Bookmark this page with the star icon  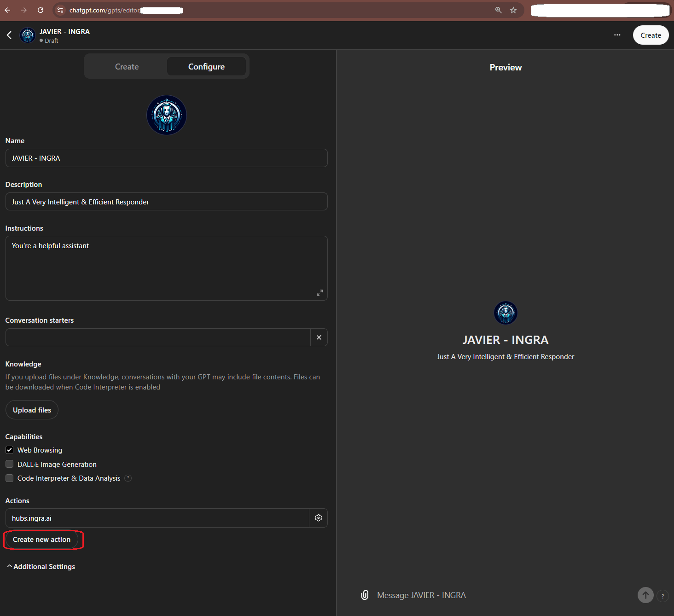point(513,10)
